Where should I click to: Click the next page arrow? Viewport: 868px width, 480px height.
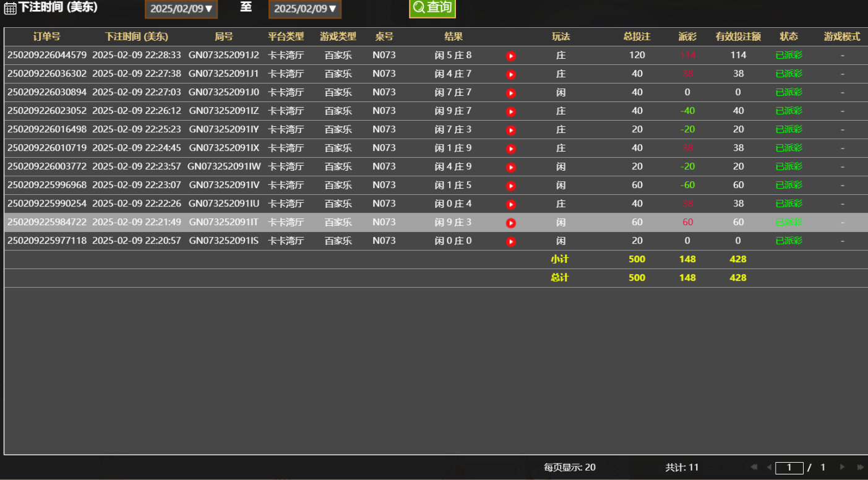841,468
